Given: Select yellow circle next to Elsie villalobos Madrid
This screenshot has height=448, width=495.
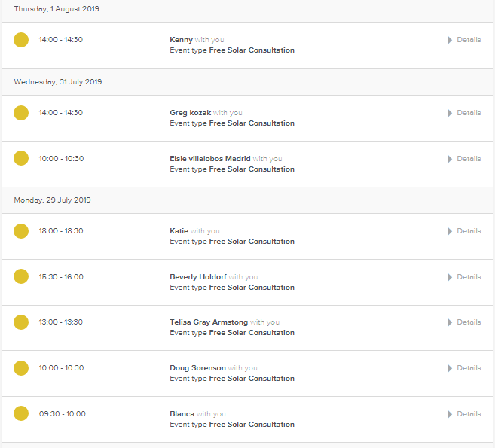Looking at the screenshot, I should 21,159.
